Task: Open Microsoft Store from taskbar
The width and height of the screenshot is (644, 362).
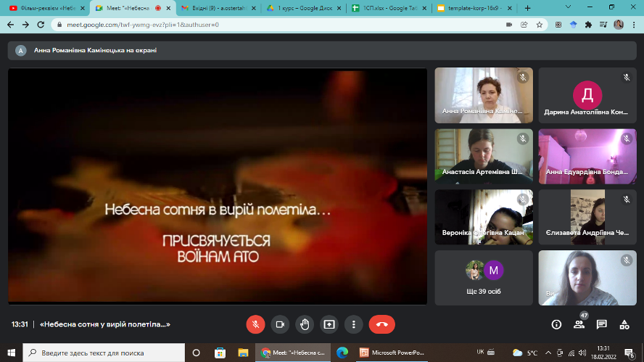Action: point(220,353)
